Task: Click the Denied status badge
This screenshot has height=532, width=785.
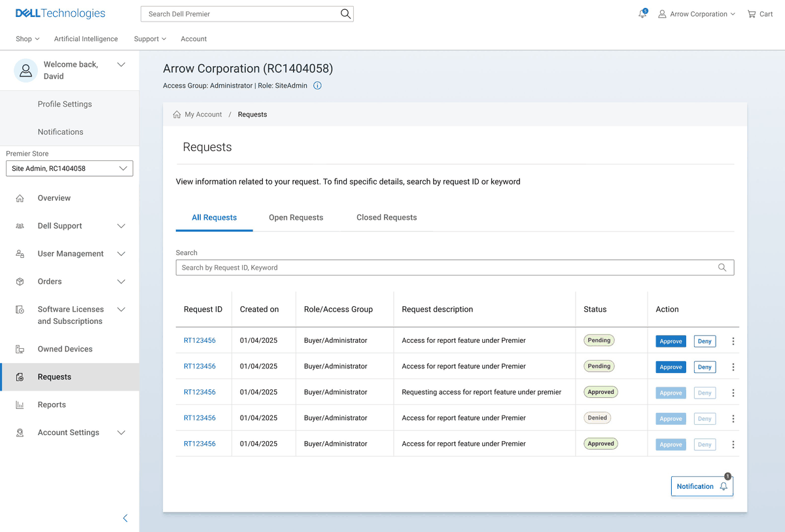Action: click(597, 417)
